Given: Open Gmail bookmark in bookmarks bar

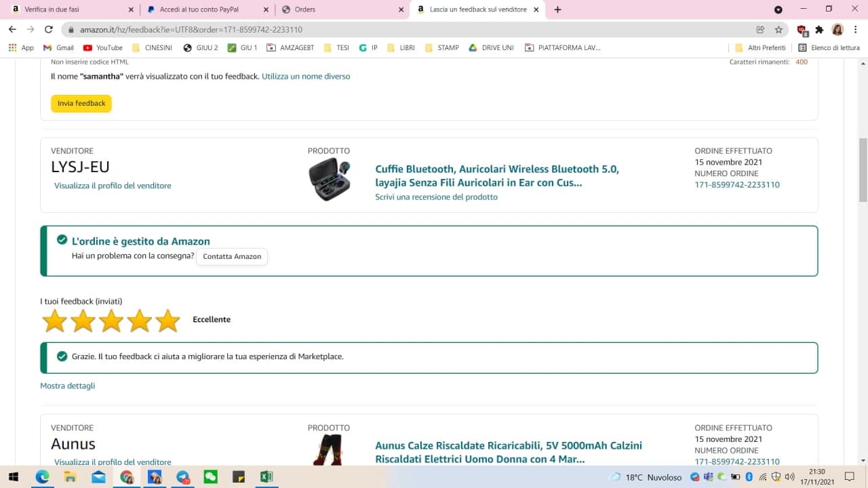Looking at the screenshot, I should point(58,48).
